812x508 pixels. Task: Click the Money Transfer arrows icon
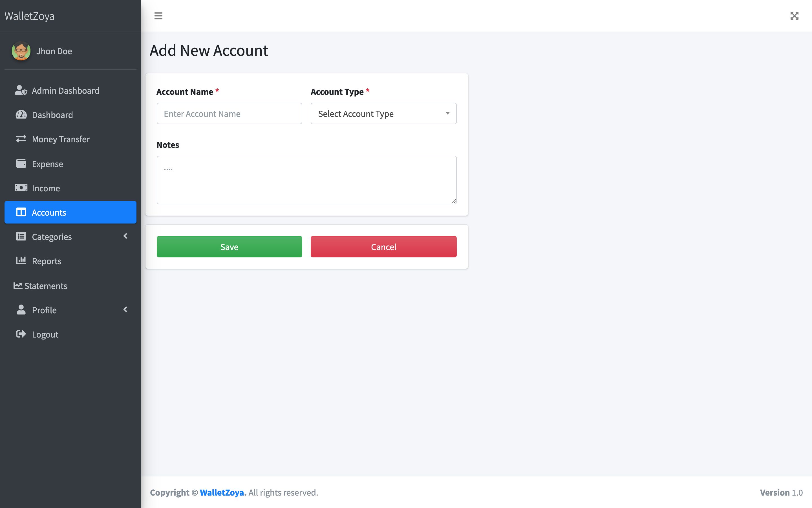pos(21,139)
